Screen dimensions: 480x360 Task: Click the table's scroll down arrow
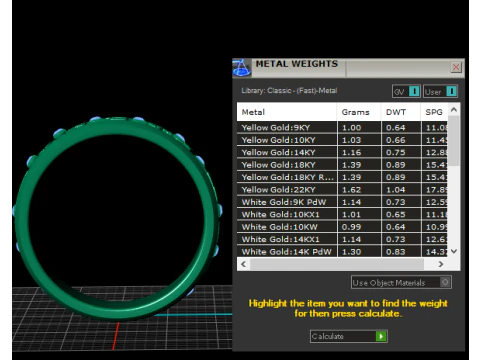click(454, 251)
